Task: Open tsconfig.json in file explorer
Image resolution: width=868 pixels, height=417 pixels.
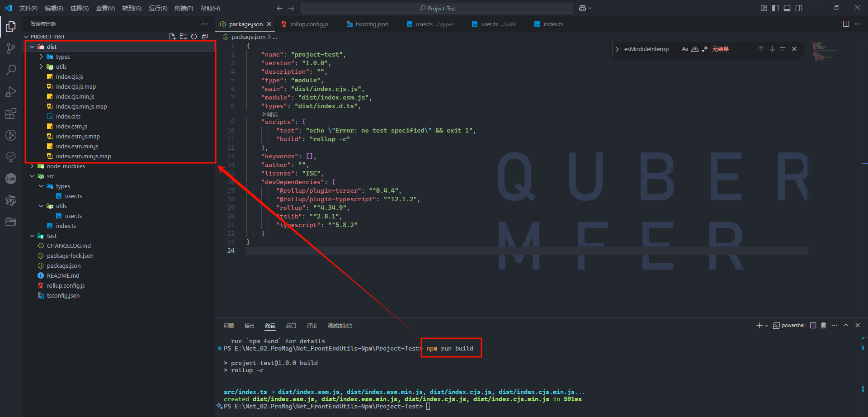Action: coord(63,296)
